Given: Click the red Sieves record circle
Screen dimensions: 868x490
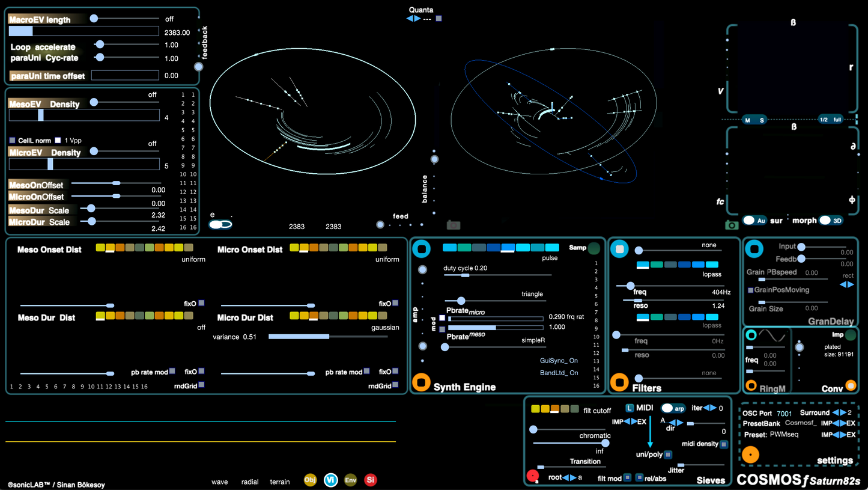Looking at the screenshot, I should (x=533, y=477).
